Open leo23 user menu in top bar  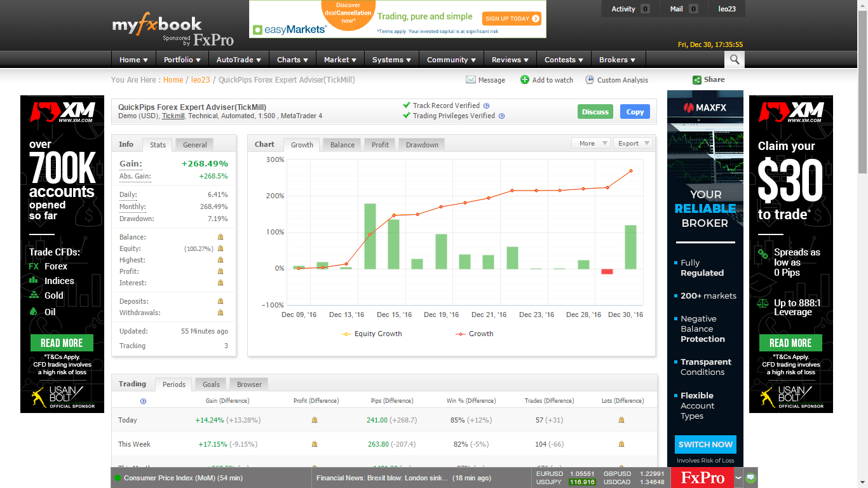(727, 9)
